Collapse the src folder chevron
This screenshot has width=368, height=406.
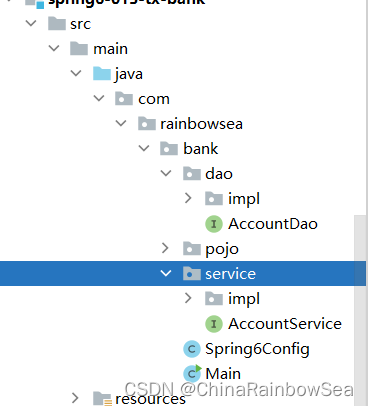click(31, 23)
